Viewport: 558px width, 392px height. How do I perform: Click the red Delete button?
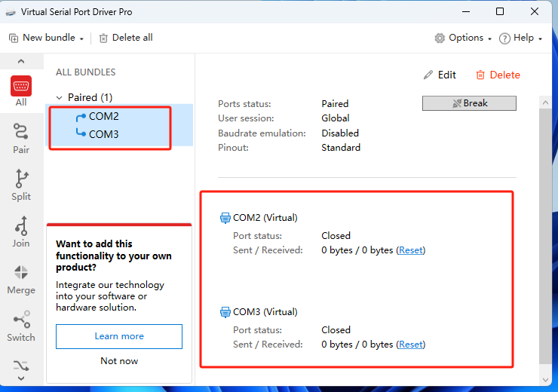pyautogui.click(x=498, y=75)
